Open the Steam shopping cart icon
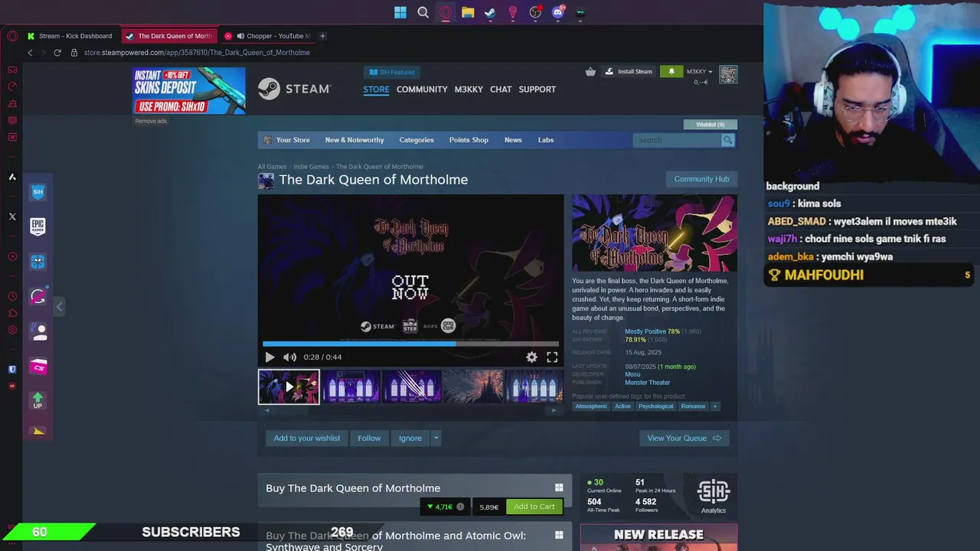 [590, 71]
